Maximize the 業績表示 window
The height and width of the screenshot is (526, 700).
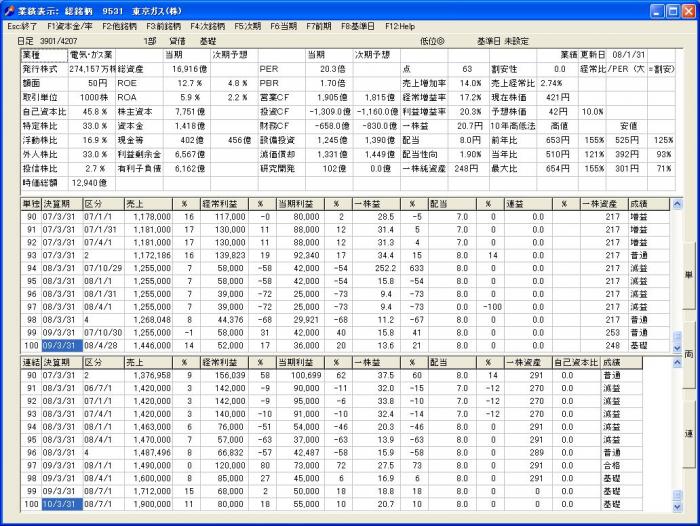coord(673,11)
